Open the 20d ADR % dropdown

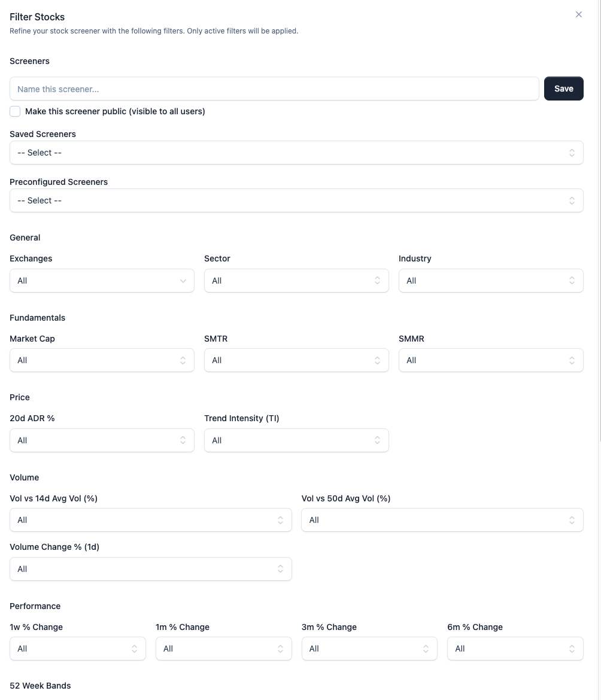(x=102, y=440)
